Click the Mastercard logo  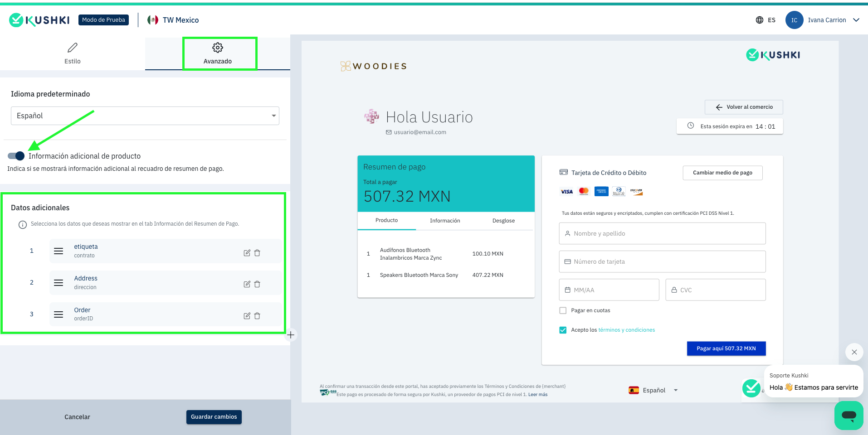pyautogui.click(x=584, y=192)
